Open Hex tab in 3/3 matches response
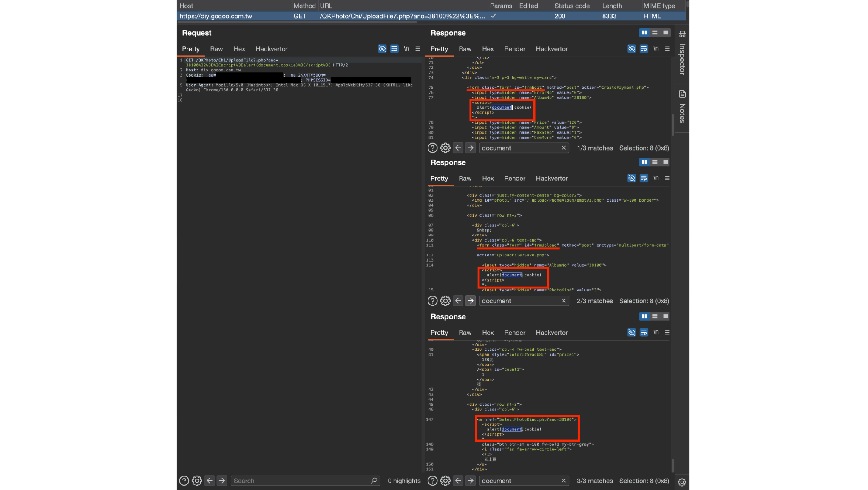 (488, 333)
